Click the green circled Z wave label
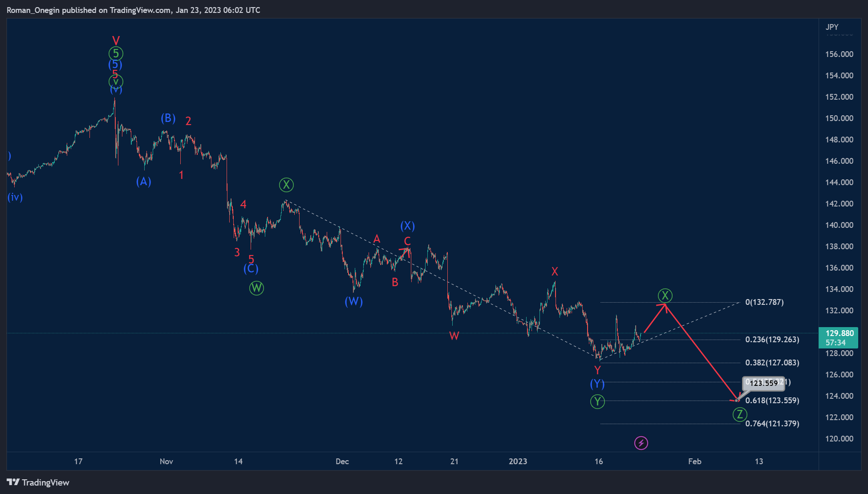 739,414
